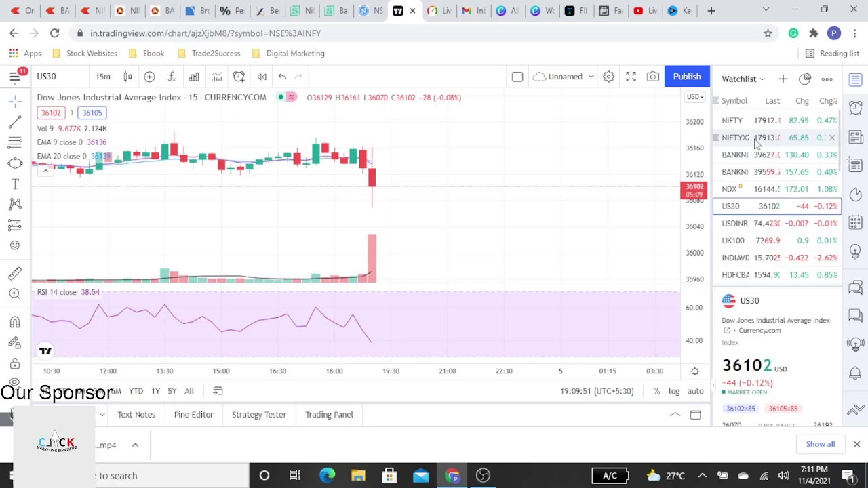Select the trend line drawing tool
The image size is (868, 488).
(15, 122)
